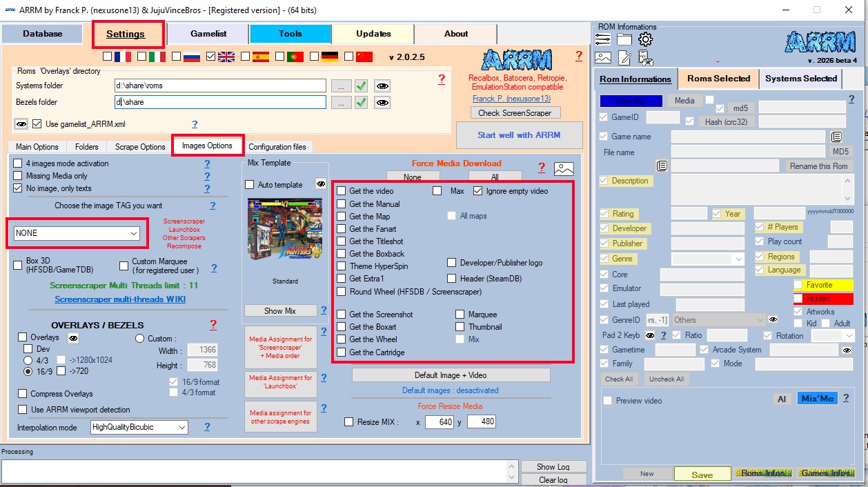Click the gamepad script icon in ROM panel
The width and height of the screenshot is (868, 487).
click(x=645, y=57)
